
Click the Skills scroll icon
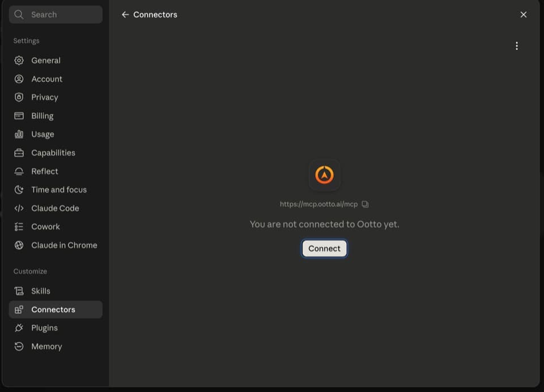(19, 291)
